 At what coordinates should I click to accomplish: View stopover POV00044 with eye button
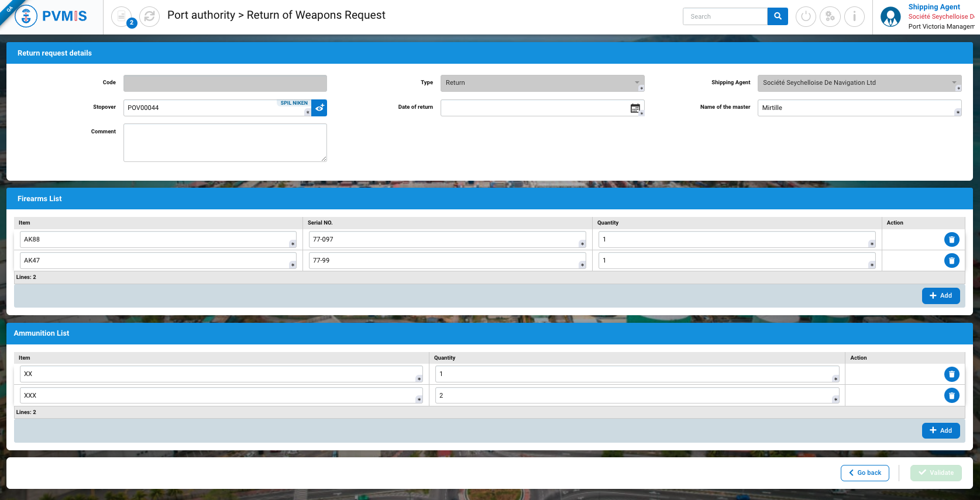click(319, 108)
